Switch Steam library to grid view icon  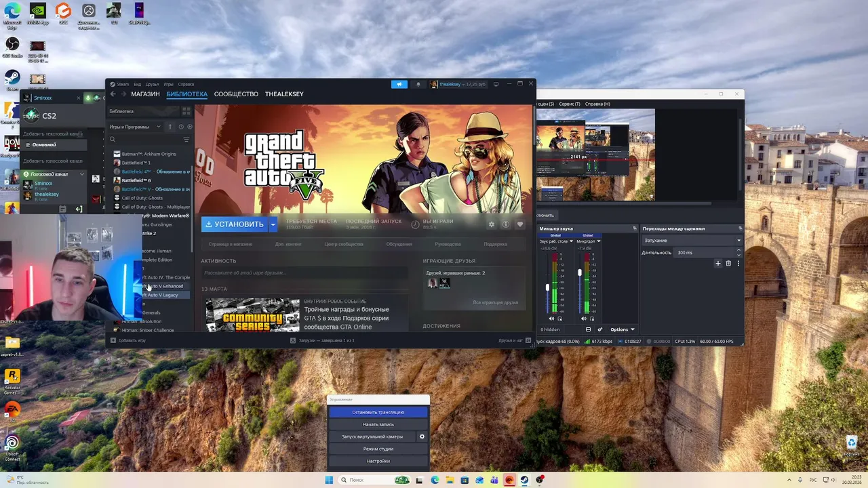click(x=186, y=111)
